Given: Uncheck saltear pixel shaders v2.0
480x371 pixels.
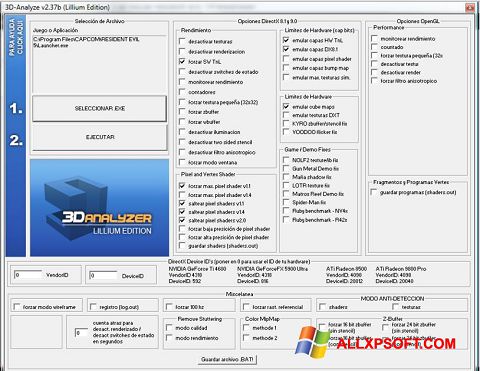Looking at the screenshot, I should (182, 220).
